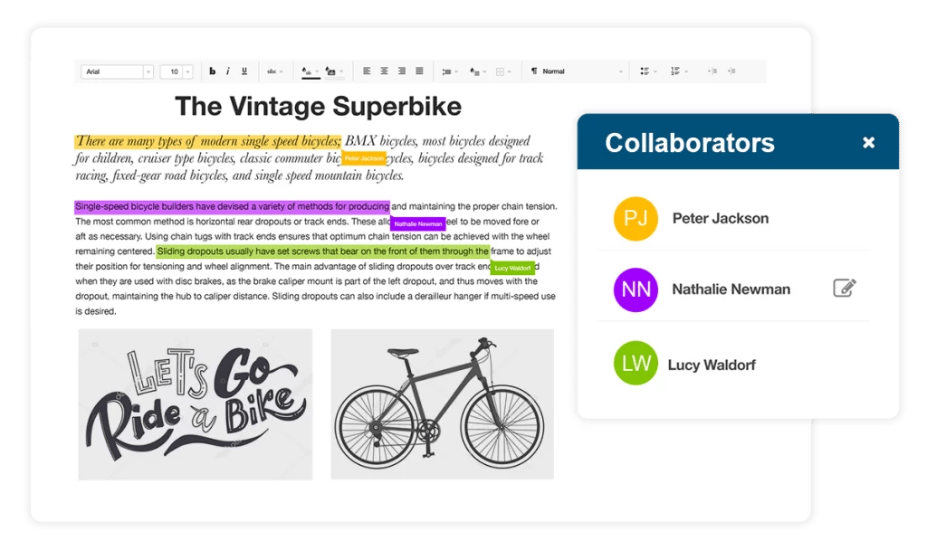Select Lucy Waldorf's LW avatar
Image resolution: width=927 pixels, height=560 pixels.
coord(636,363)
